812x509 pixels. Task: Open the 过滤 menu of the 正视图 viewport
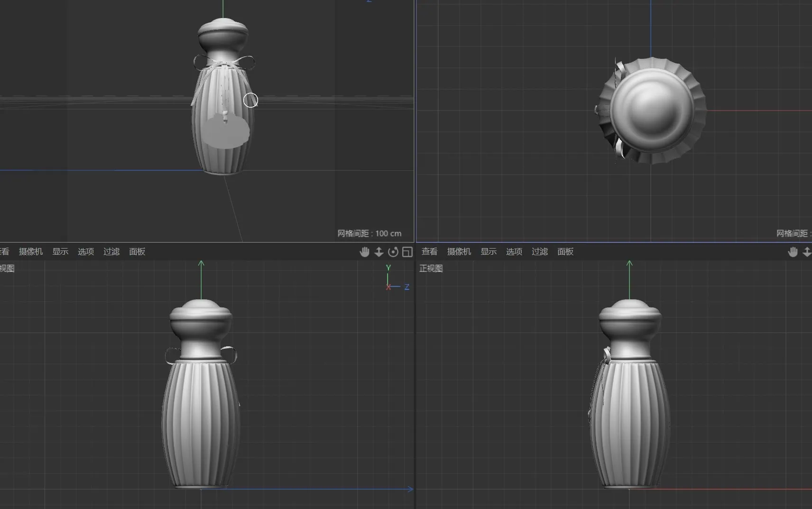point(540,251)
